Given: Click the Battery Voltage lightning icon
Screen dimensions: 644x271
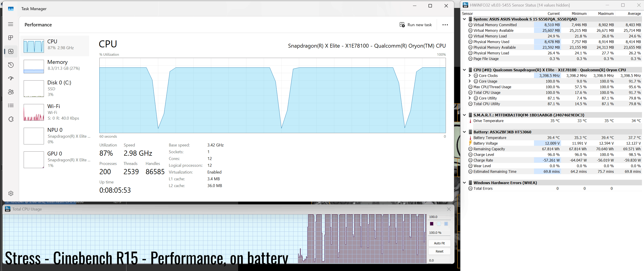Looking at the screenshot, I should [x=470, y=143].
